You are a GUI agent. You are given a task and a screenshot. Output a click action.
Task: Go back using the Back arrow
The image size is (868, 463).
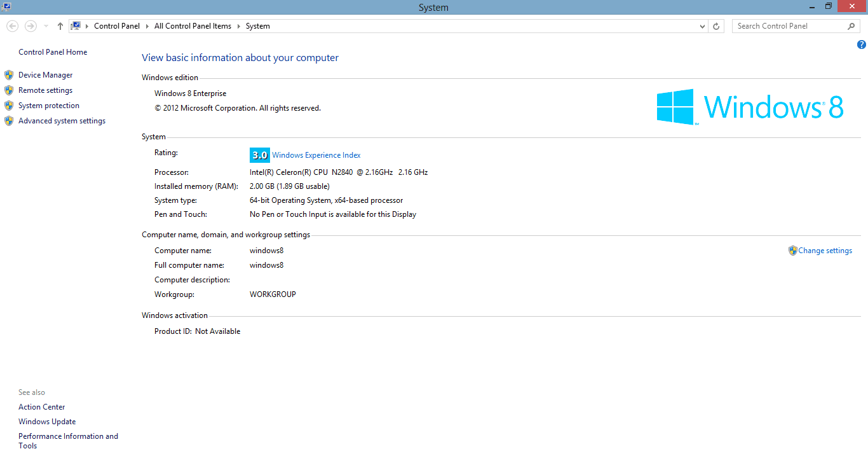click(13, 26)
